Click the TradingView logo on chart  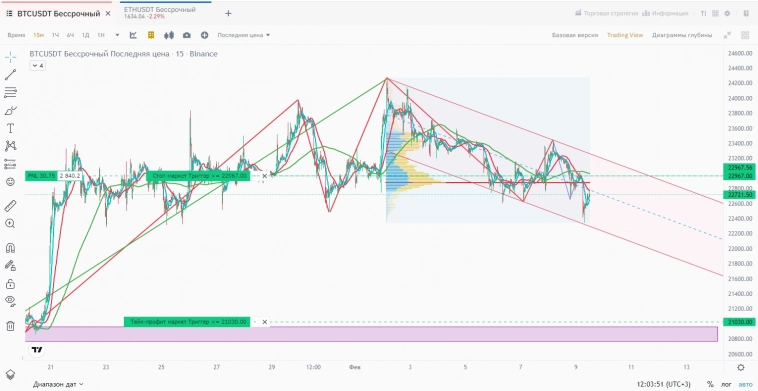36,349
